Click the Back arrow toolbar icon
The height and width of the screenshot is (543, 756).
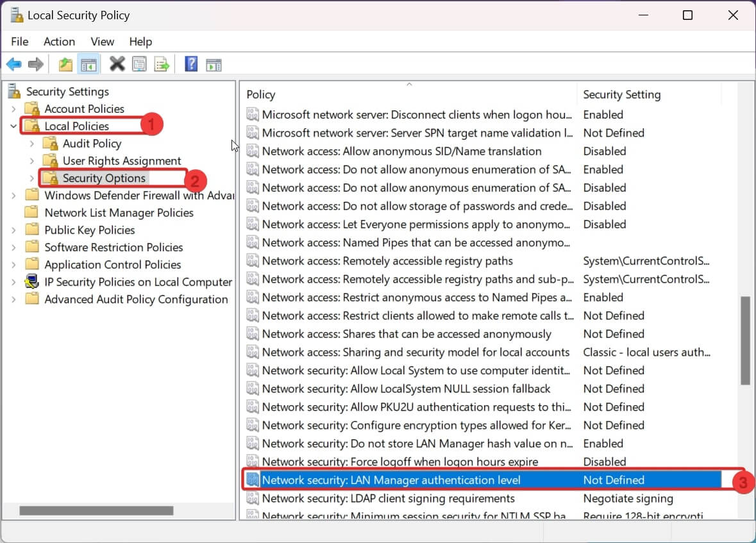point(13,64)
